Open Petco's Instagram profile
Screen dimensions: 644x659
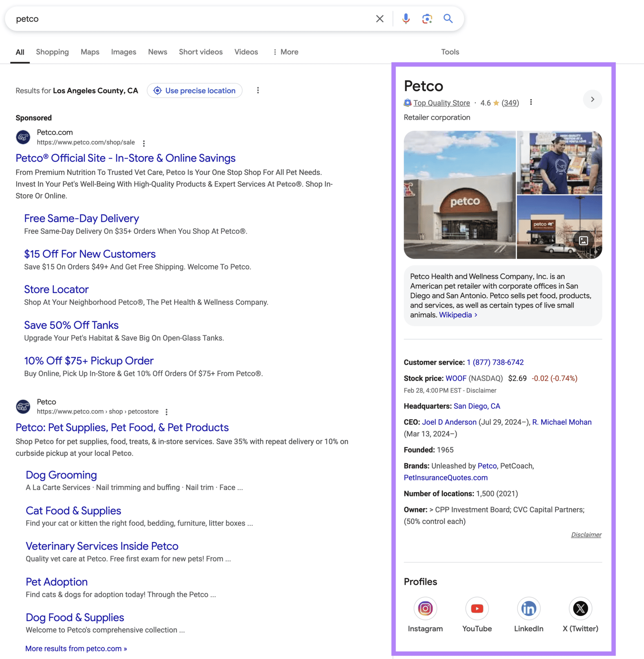coord(425,608)
